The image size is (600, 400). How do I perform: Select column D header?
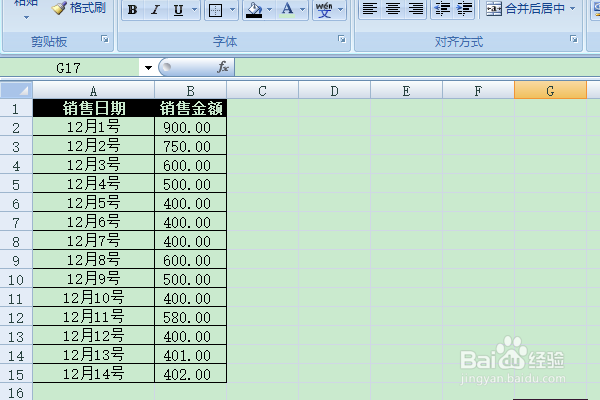334,91
